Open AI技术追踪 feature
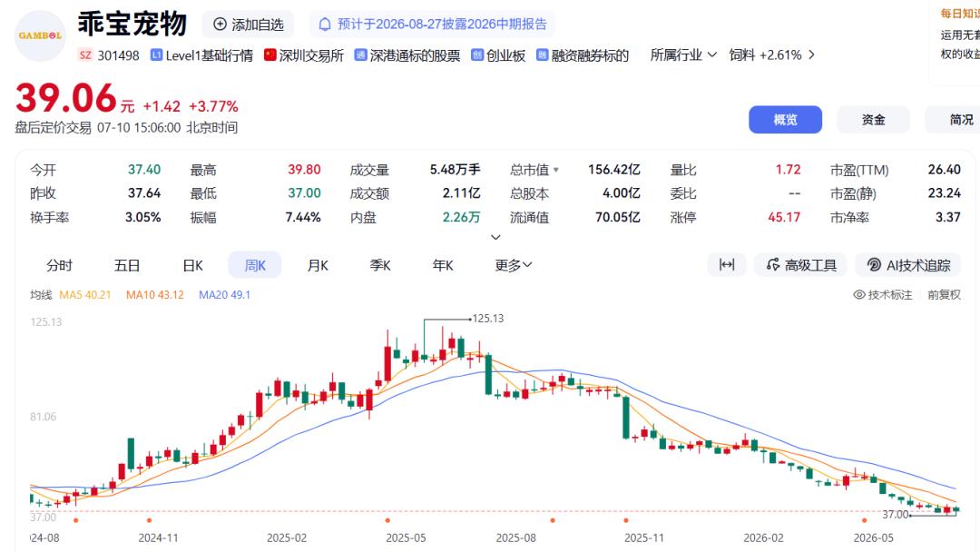Image resolution: width=980 pixels, height=552 pixels. tap(908, 265)
